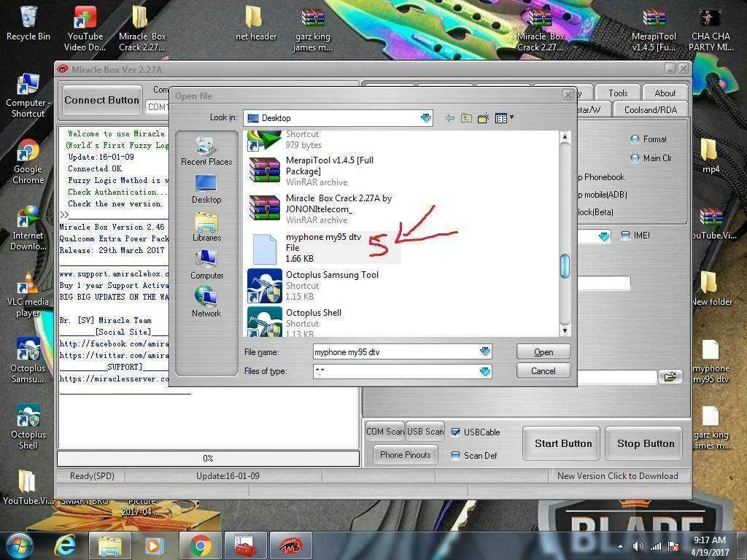Open MerapiTool v1.4.5 desktop archive icon
The width and height of the screenshot is (747, 560).
coord(654,29)
